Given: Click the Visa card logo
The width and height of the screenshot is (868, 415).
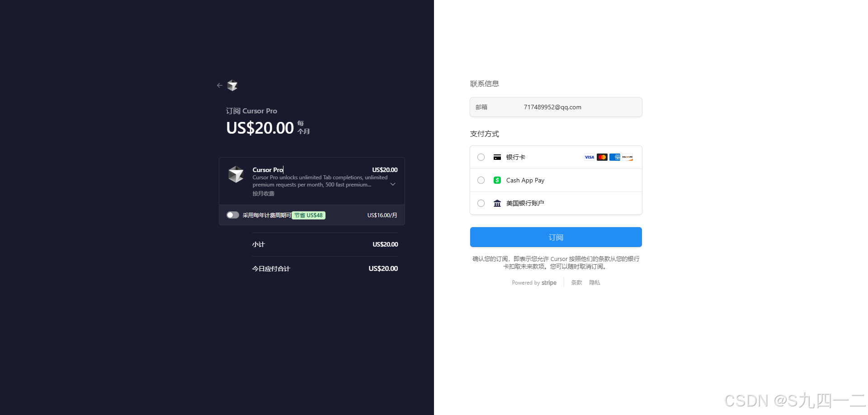Looking at the screenshot, I should 590,157.
